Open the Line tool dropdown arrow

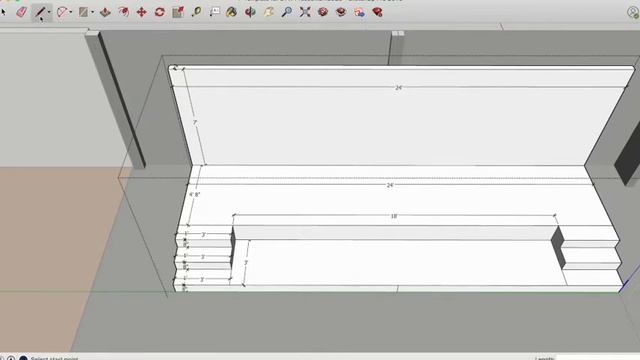coord(49,12)
